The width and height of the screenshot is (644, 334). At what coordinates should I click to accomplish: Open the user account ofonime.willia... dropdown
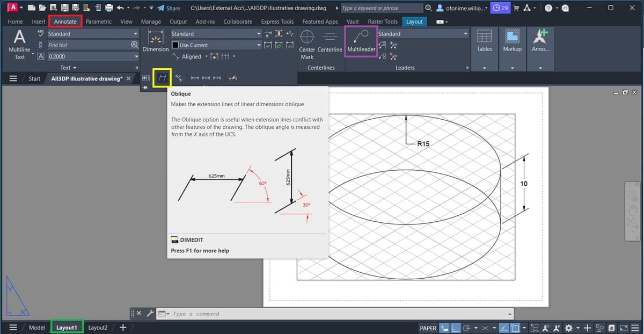[462, 8]
